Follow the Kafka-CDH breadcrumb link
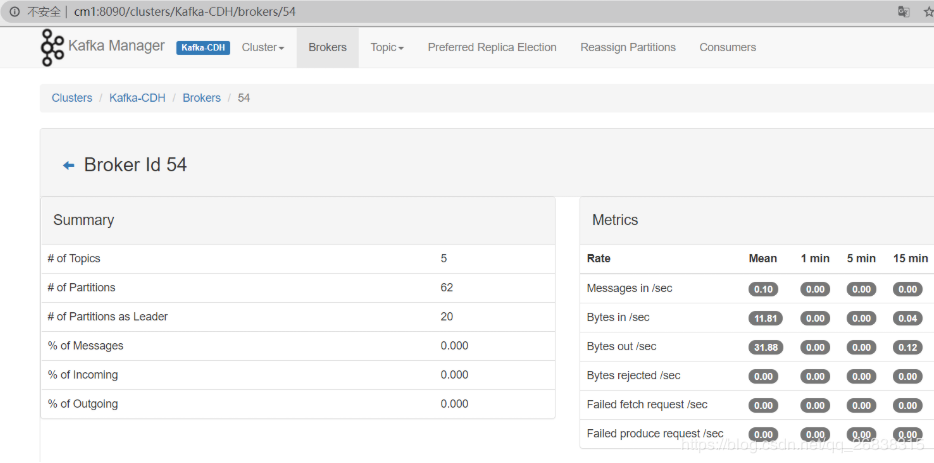Viewport: 934px width, 463px height. coord(138,98)
